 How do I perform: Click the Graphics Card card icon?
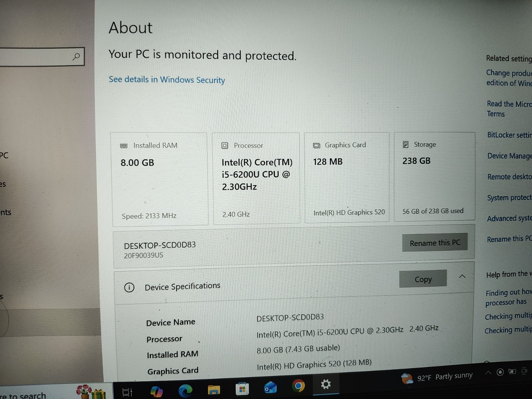click(x=317, y=145)
